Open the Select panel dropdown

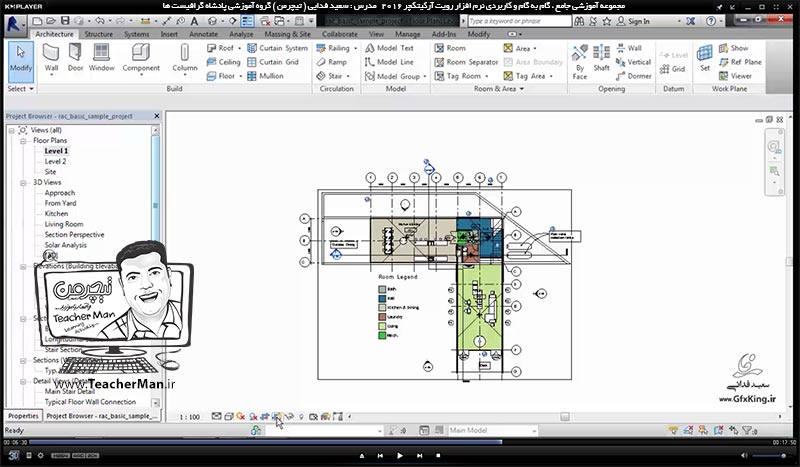pos(21,89)
